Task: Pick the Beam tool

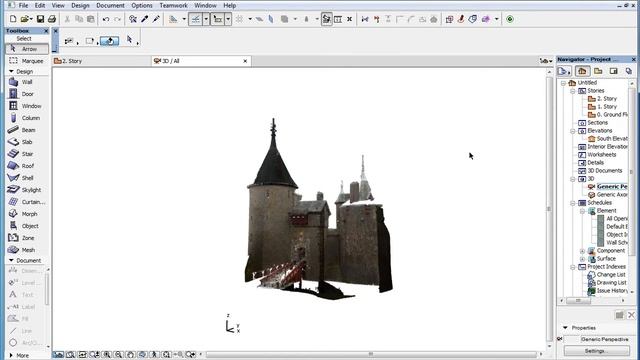Action: [x=27, y=130]
